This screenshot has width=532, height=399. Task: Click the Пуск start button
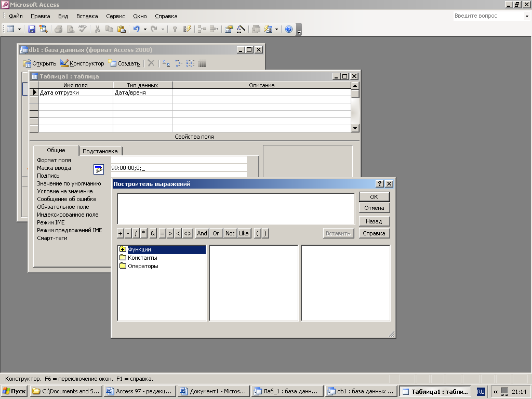pos(15,391)
